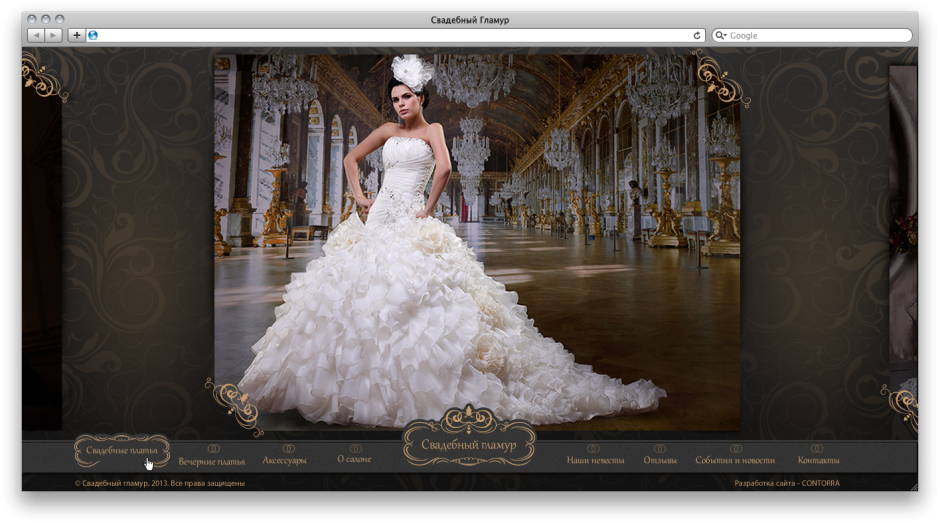This screenshot has height=523, width=940.
Task: Click the Свадебный гламур center logo
Action: [x=468, y=445]
